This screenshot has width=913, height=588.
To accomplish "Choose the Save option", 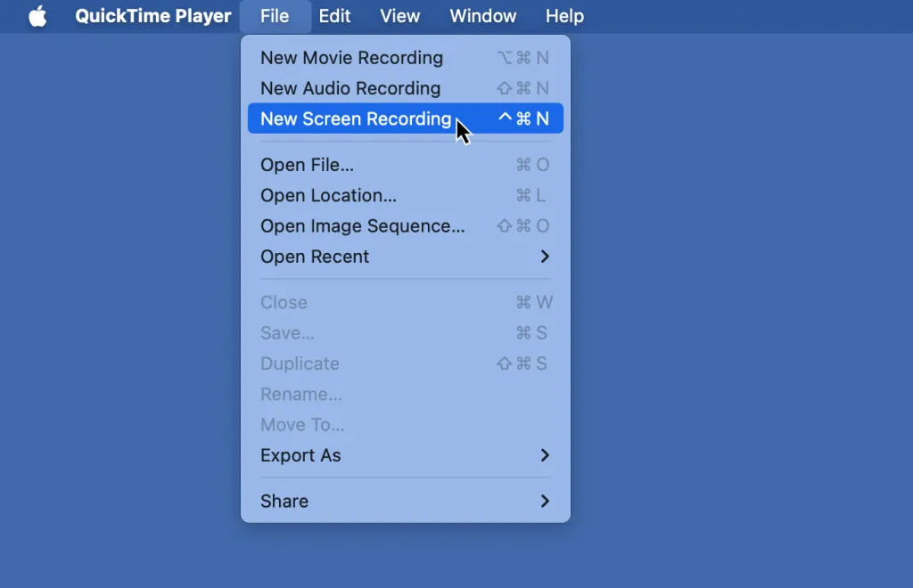I will point(287,332).
